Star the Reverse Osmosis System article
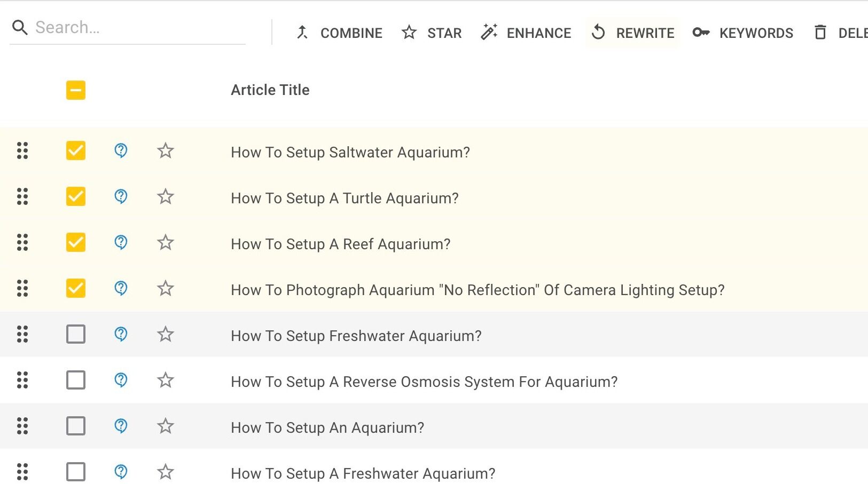 (x=166, y=380)
